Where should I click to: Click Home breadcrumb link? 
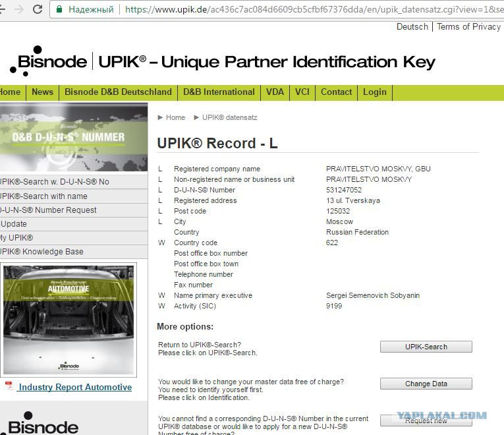[x=175, y=117]
